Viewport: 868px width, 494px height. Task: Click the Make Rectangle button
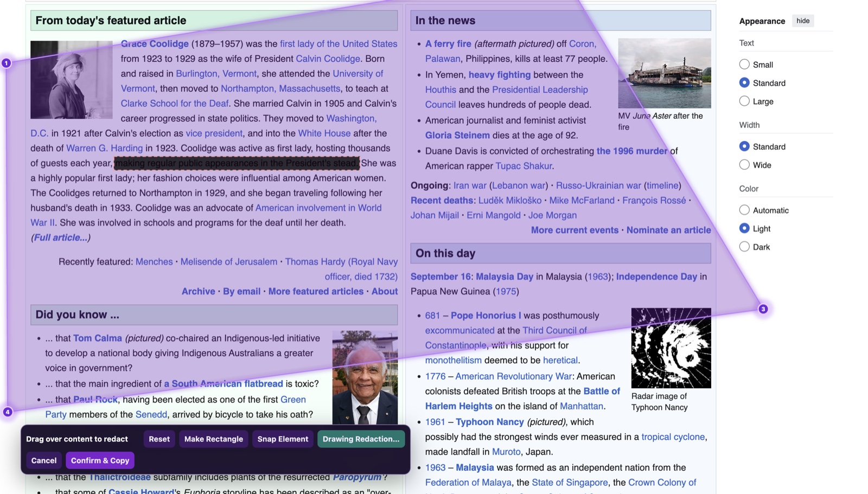coord(214,439)
